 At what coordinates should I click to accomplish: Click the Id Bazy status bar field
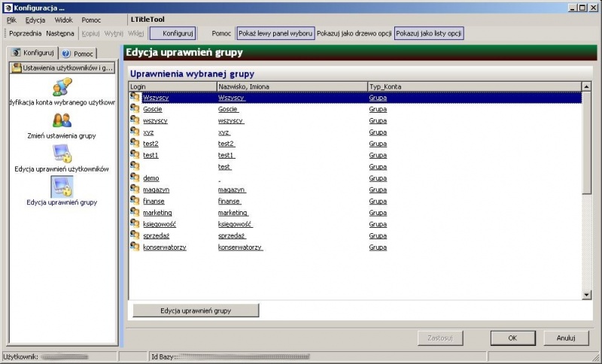coord(318,356)
